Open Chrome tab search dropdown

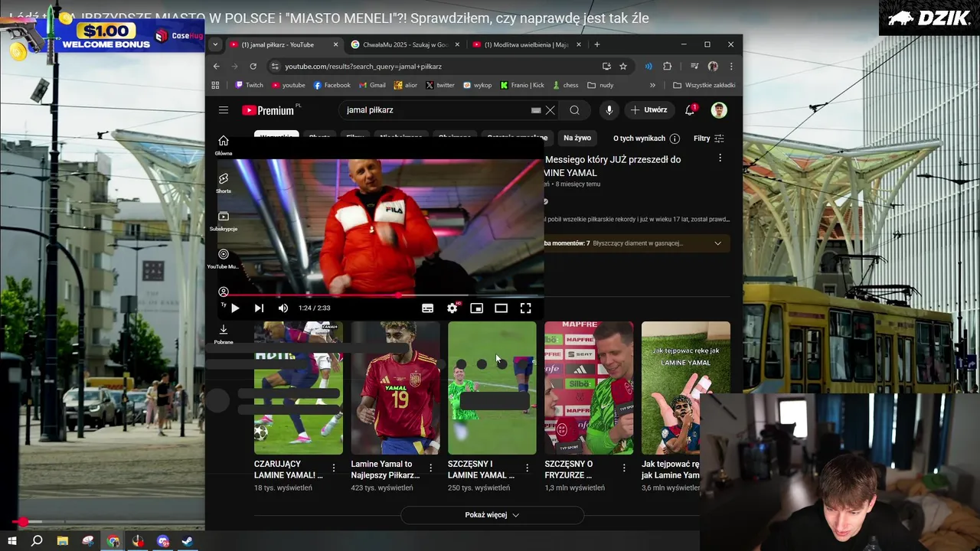point(215,44)
